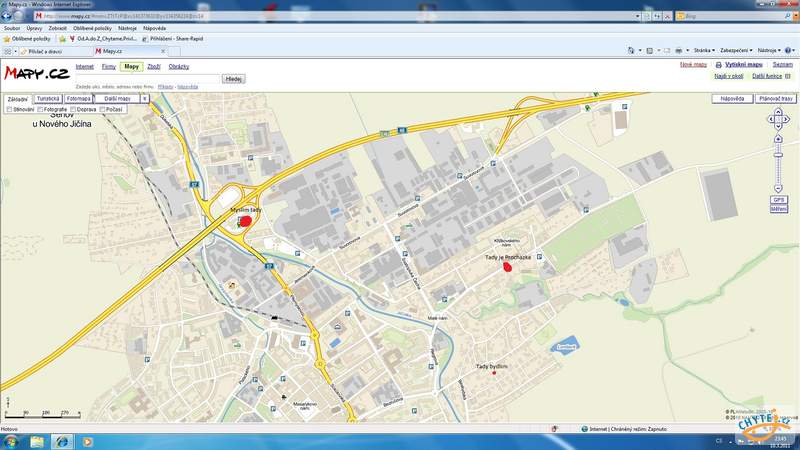Screen dimensions: 800x450
Task: Click the GPS button
Action: (779, 199)
